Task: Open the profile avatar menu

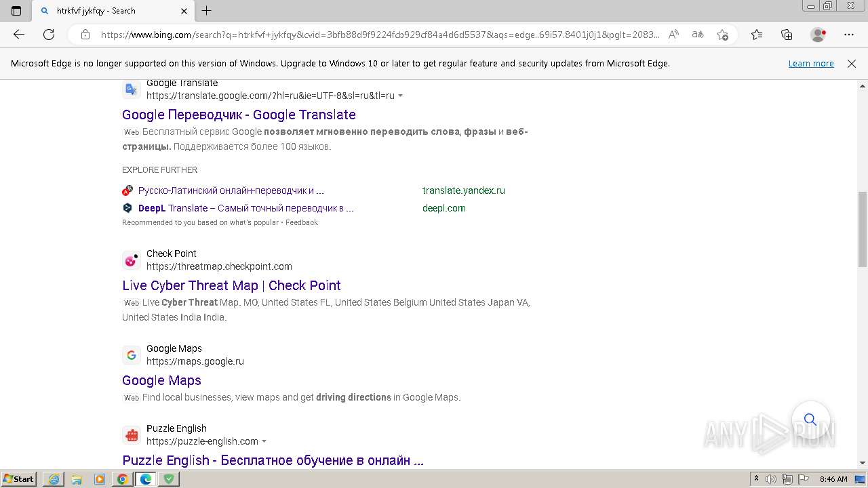Action: (818, 35)
